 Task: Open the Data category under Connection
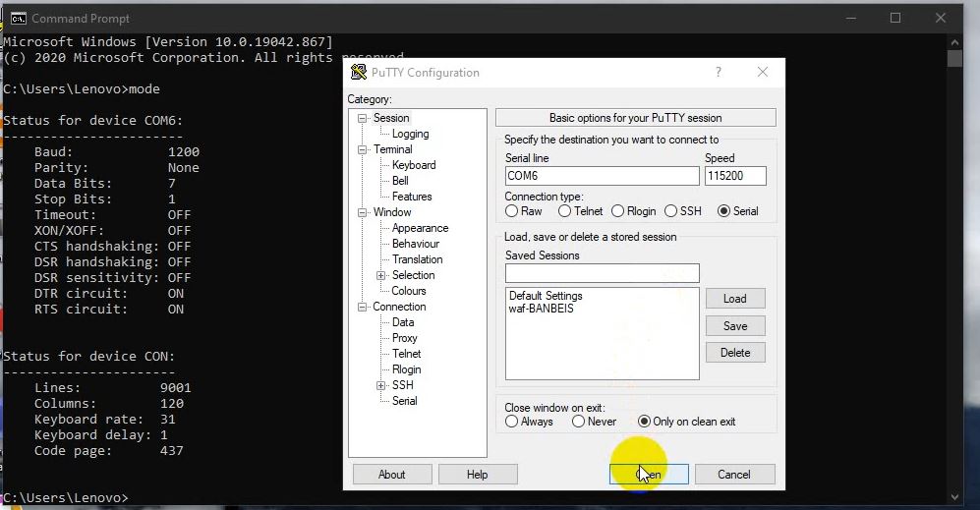tap(403, 322)
